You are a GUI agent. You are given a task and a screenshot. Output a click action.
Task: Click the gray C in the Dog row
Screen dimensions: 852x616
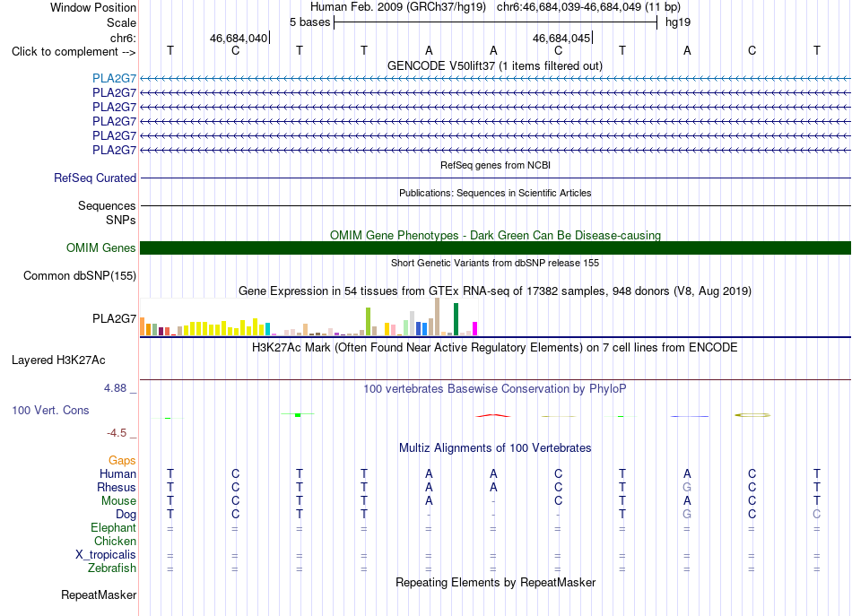(x=817, y=514)
